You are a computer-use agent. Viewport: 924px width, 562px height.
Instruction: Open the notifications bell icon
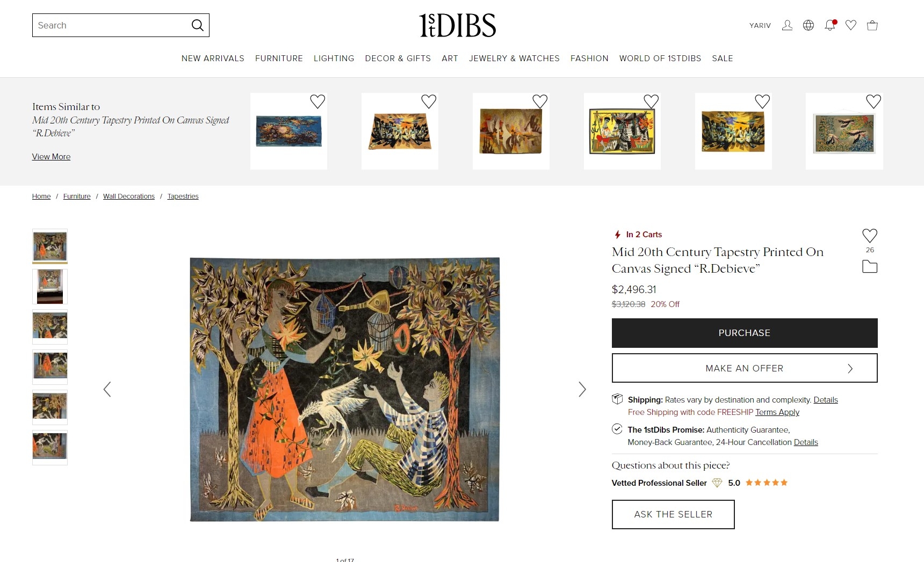830,25
